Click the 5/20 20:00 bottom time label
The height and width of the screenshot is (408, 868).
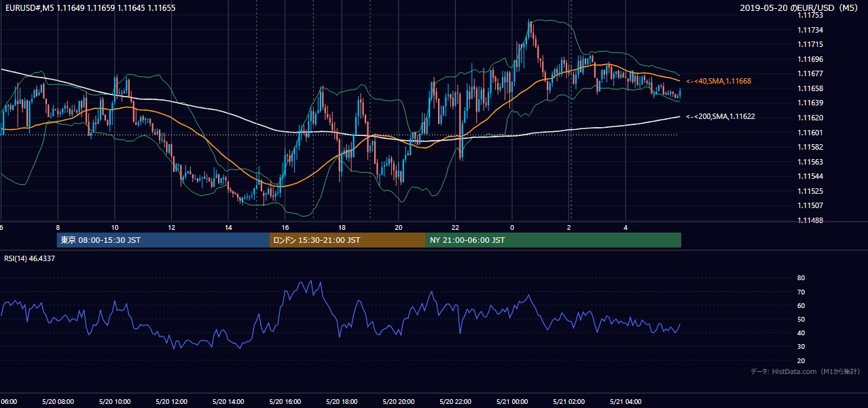(399, 401)
